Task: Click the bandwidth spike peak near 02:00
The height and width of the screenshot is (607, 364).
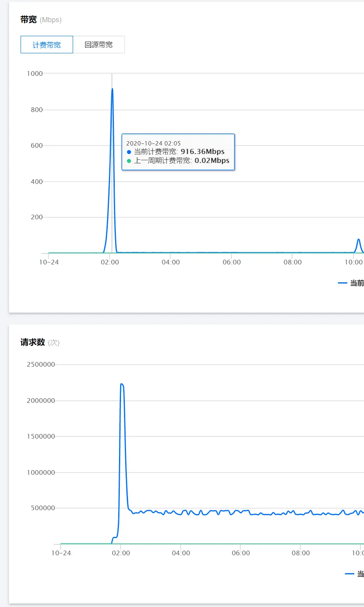Action: pyautogui.click(x=112, y=89)
